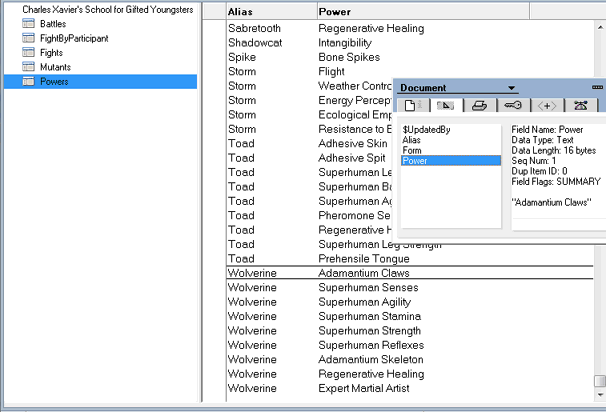Image resolution: width=606 pixels, height=412 pixels.
Task: Open the Battles view
Action: 53,24
